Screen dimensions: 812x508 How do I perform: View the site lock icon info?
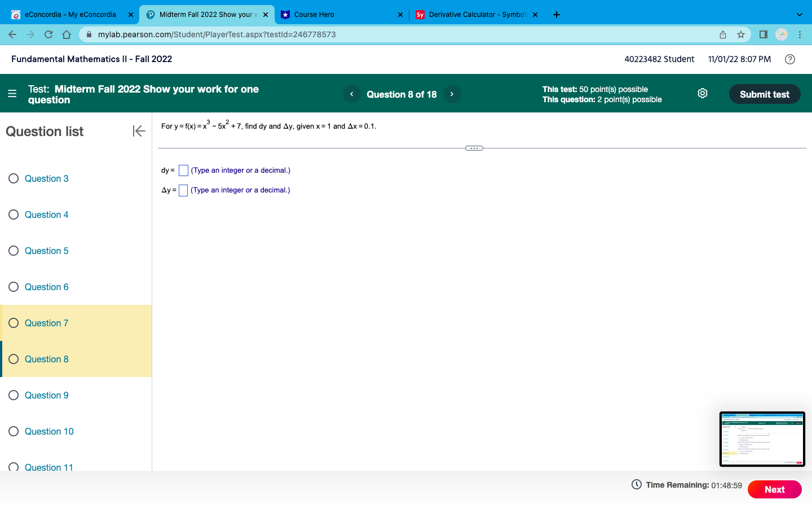(89, 34)
